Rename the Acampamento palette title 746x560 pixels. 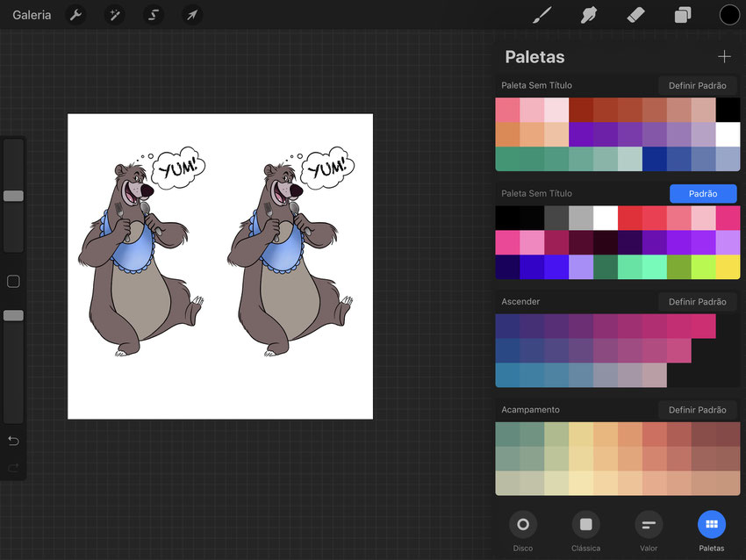click(x=530, y=410)
